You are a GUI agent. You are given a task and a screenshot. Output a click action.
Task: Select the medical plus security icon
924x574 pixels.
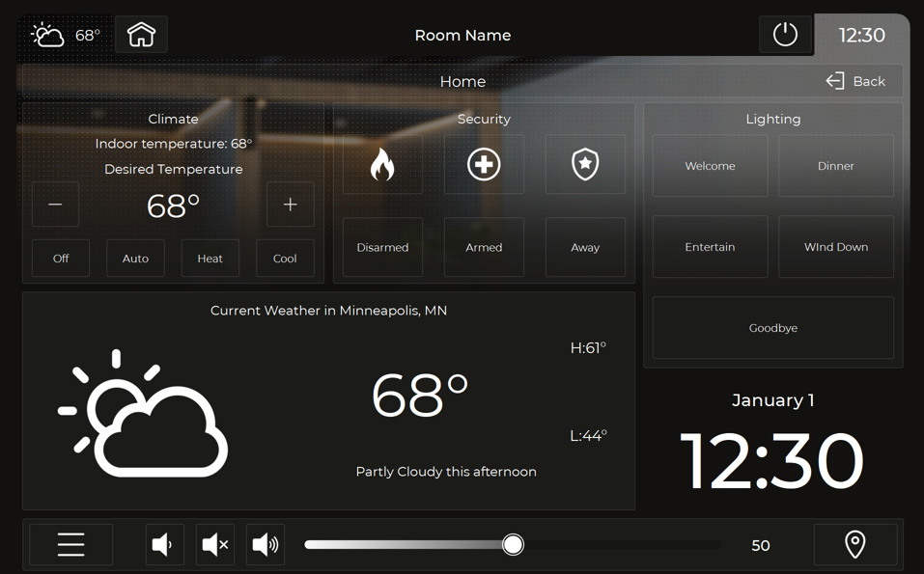coord(484,164)
